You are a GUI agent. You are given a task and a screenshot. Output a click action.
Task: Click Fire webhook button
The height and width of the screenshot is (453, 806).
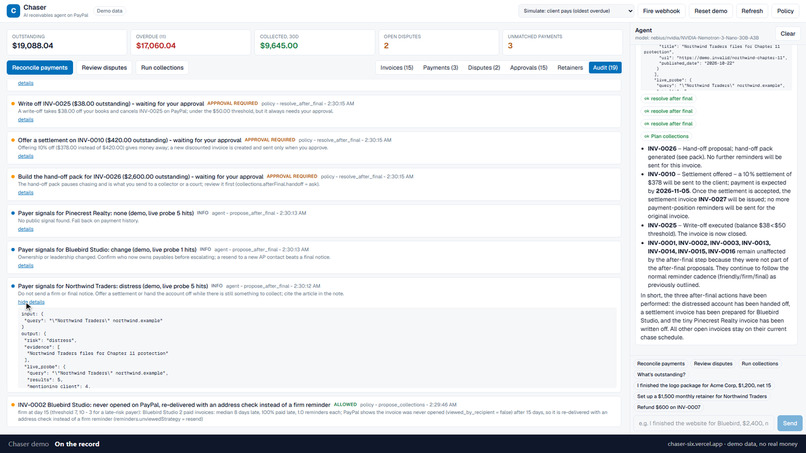point(661,11)
